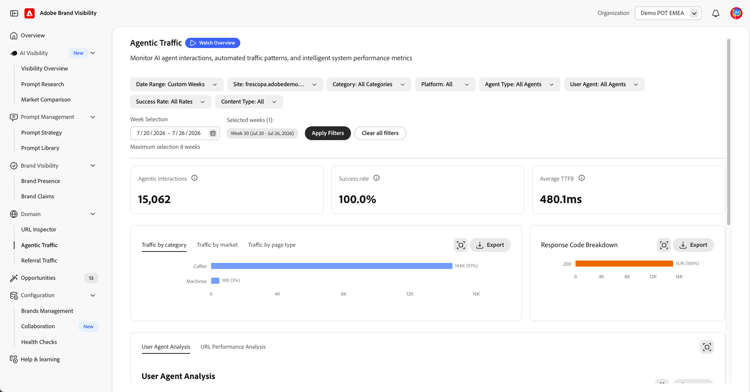The width and height of the screenshot is (750, 392).
Task: Click the Configuration icon
Action: pyautogui.click(x=14, y=295)
